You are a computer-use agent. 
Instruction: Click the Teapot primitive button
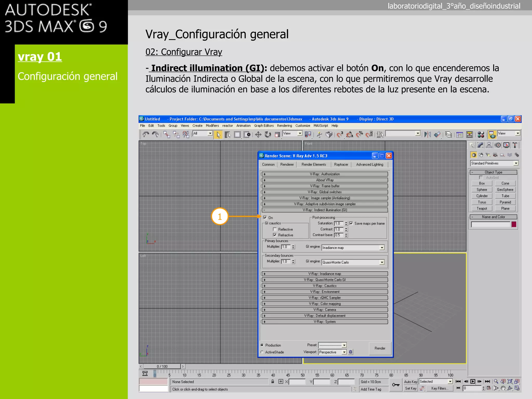[482, 208]
